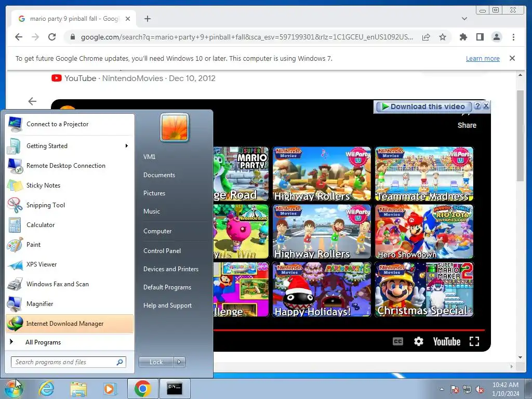Viewport: 532px width, 399px height.
Task: Open Magnifier
Action: point(70,303)
